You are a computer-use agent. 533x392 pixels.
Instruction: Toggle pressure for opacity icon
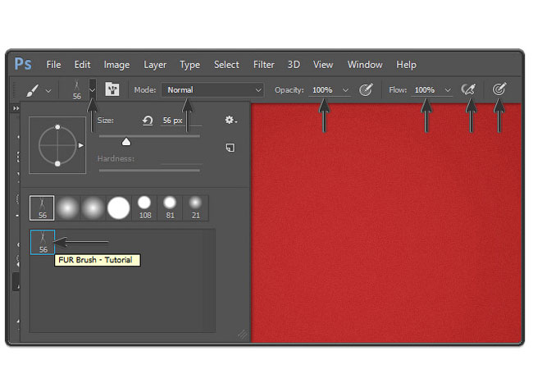pyautogui.click(x=366, y=89)
